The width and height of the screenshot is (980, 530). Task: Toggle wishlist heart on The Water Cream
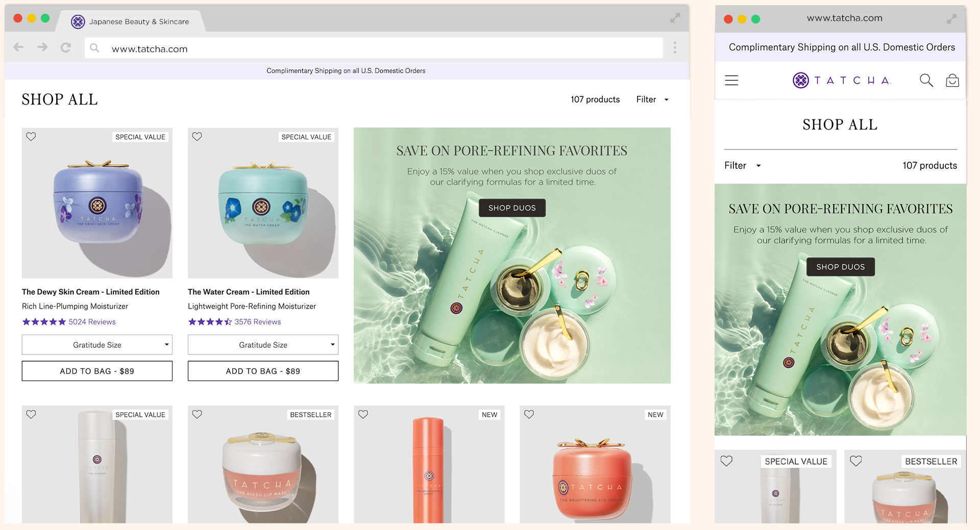point(197,137)
